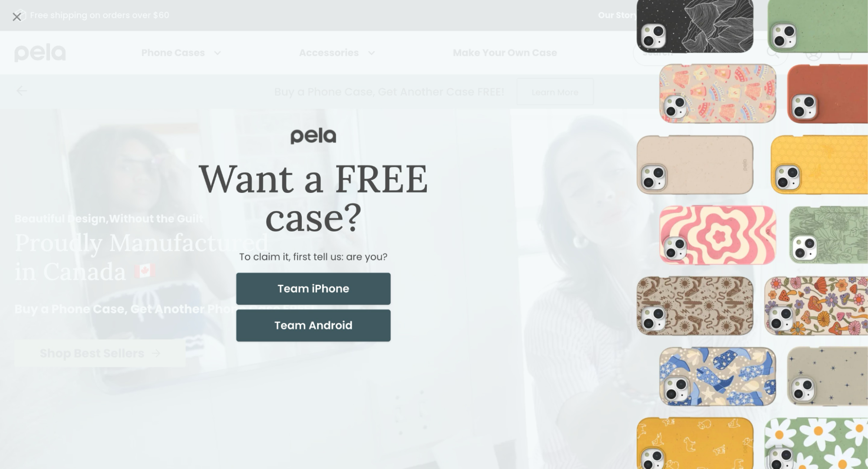
Task: Click the Pela logo in popup
Action: tap(313, 136)
